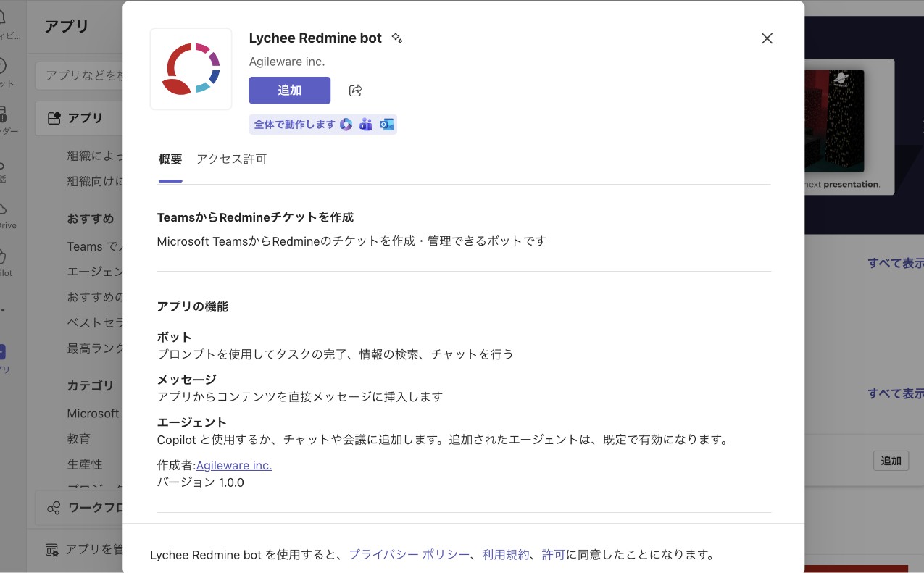
Task: Select 教育 category in background sidebar
Action: (79, 438)
